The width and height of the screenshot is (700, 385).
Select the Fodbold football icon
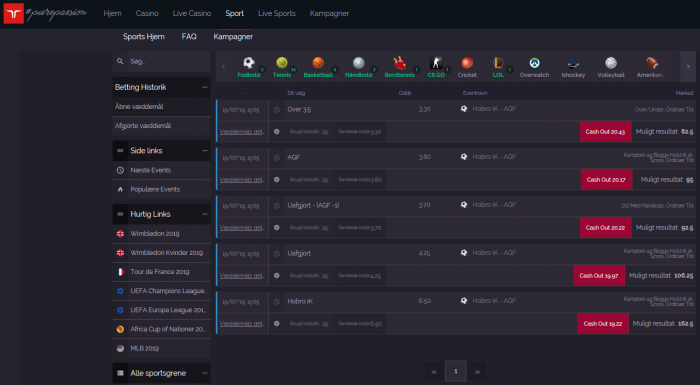249,63
